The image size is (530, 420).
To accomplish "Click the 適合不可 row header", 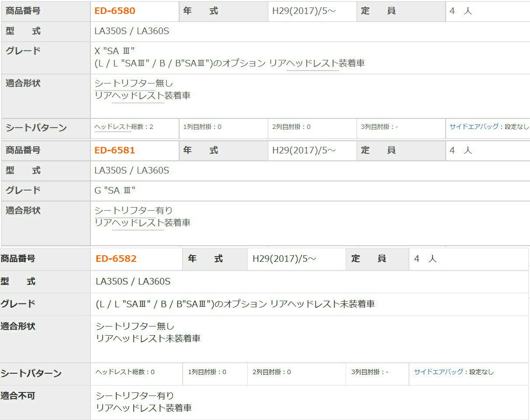I will click(x=18, y=396).
